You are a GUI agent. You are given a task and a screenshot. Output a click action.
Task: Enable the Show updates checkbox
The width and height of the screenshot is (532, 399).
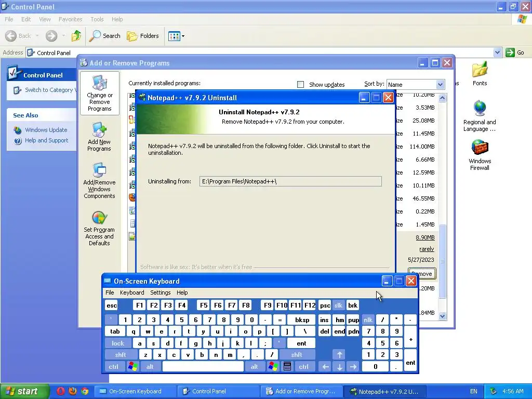[301, 85]
